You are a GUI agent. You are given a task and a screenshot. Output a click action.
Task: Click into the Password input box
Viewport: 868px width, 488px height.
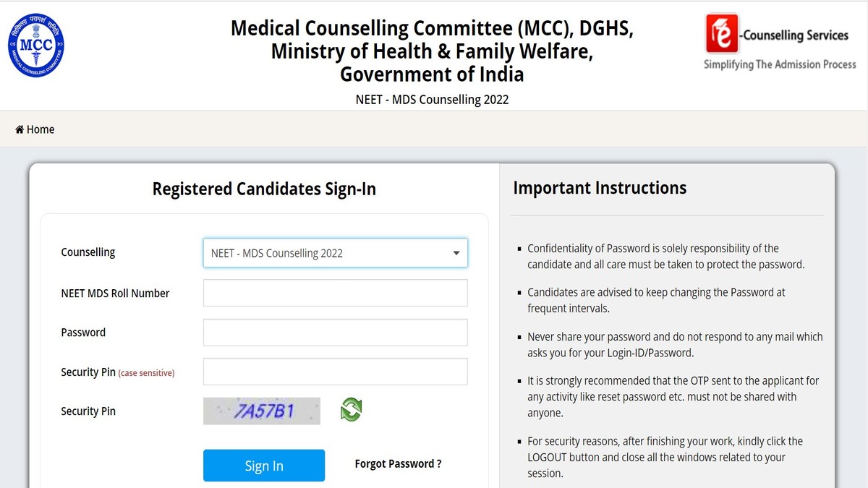(335, 333)
